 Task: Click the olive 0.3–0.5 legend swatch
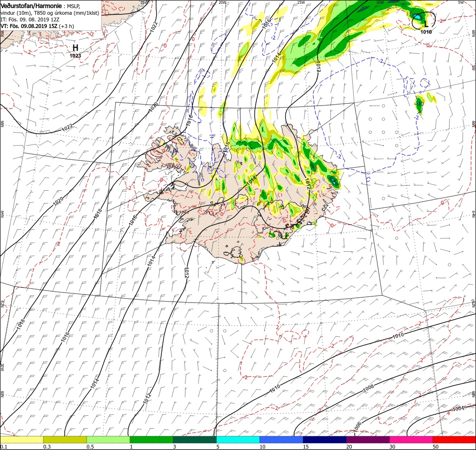[65, 440]
